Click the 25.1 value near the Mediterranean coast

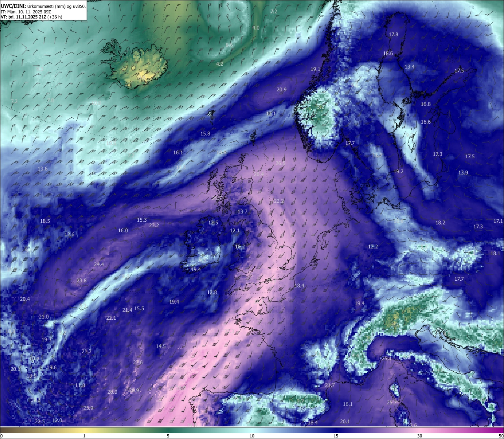click(x=387, y=359)
